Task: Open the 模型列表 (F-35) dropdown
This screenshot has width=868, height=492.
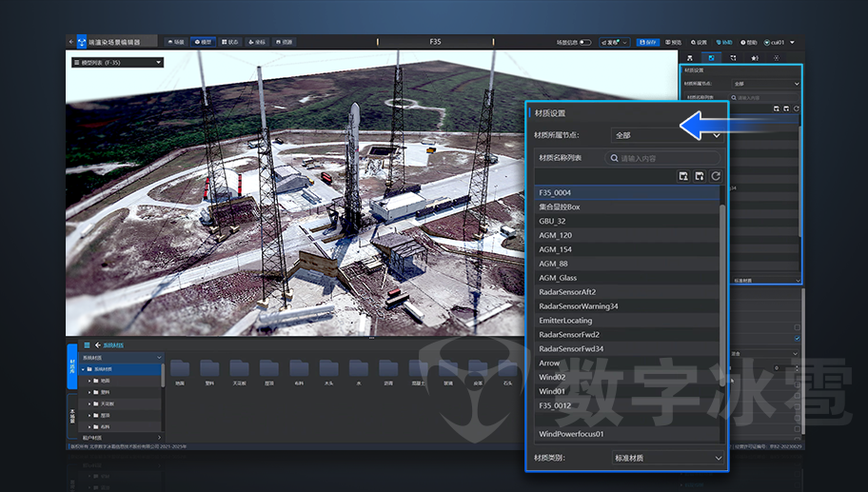Action: tap(116, 63)
